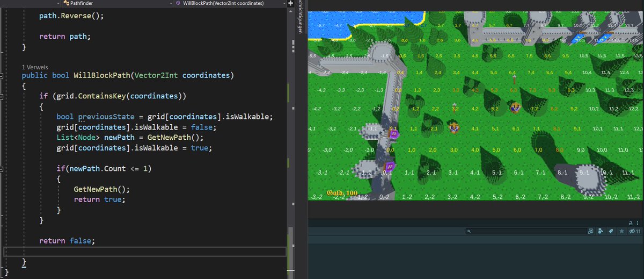Click the 'GetNewPath();' call inside if block
The height and width of the screenshot is (279, 644).
[x=102, y=189]
